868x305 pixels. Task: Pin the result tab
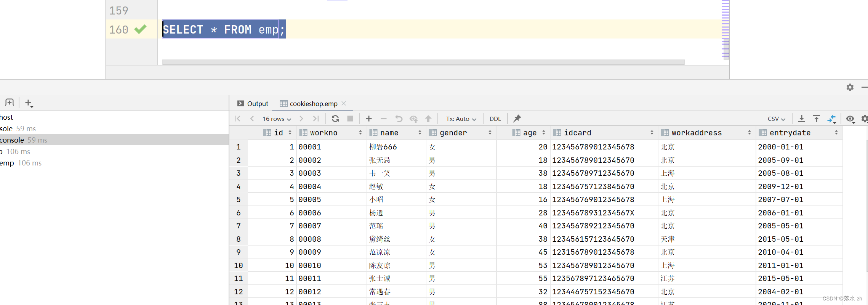[517, 119]
